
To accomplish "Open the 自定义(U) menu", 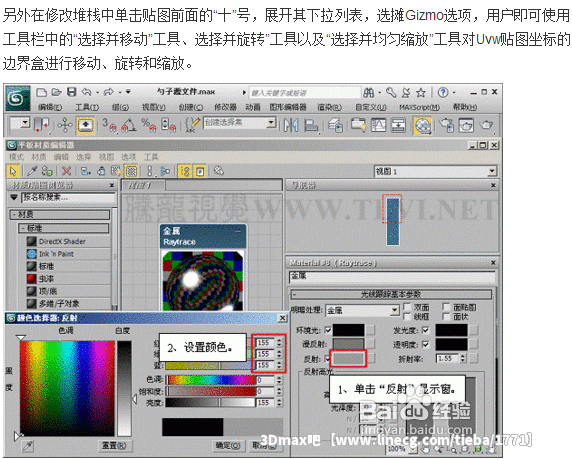I will [x=371, y=107].
